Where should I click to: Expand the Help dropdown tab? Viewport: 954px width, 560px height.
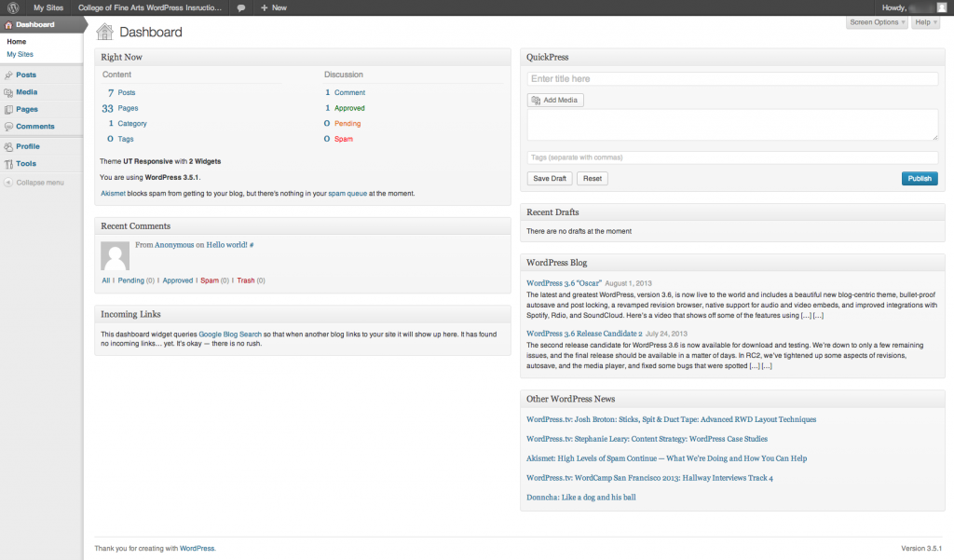pos(925,22)
